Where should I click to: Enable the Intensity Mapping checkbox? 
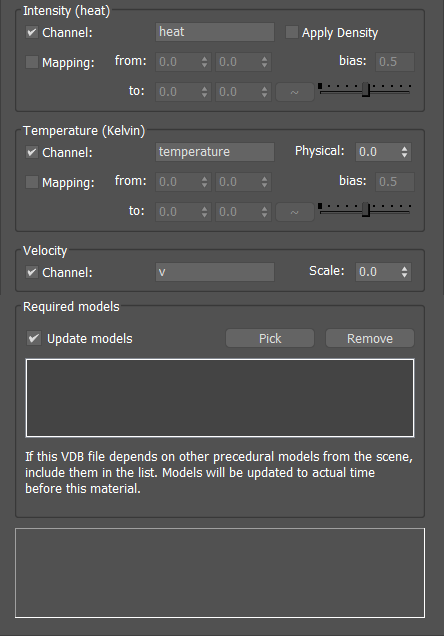(x=32, y=62)
